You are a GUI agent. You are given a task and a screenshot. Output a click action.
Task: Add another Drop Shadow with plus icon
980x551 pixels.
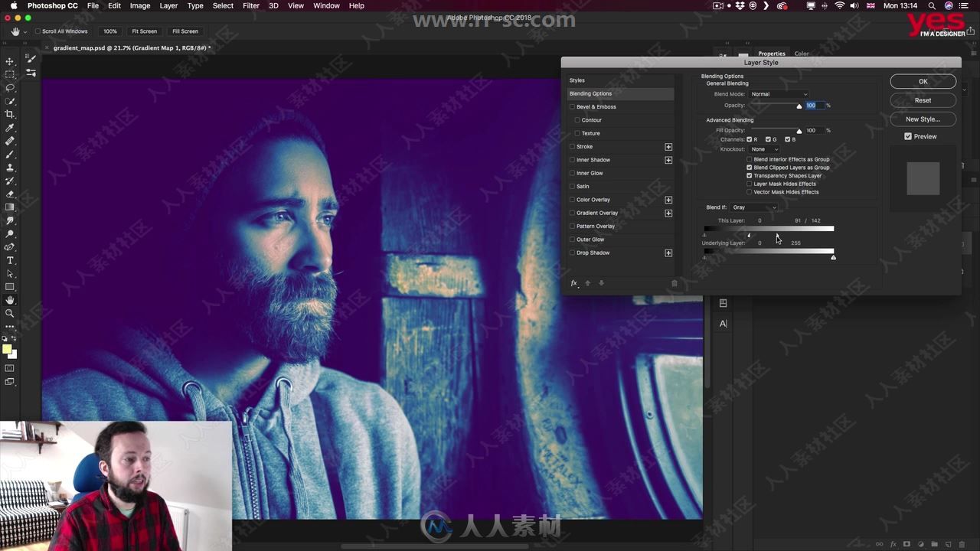point(668,253)
